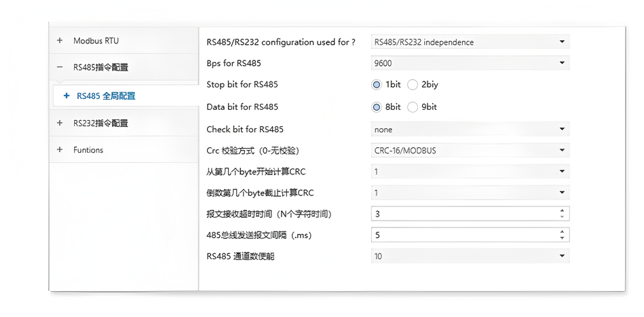This screenshot has width=644, height=317.
Task: Click the 'Crc 校验方式（0-无校验）' label
Action: pyautogui.click(x=253, y=151)
